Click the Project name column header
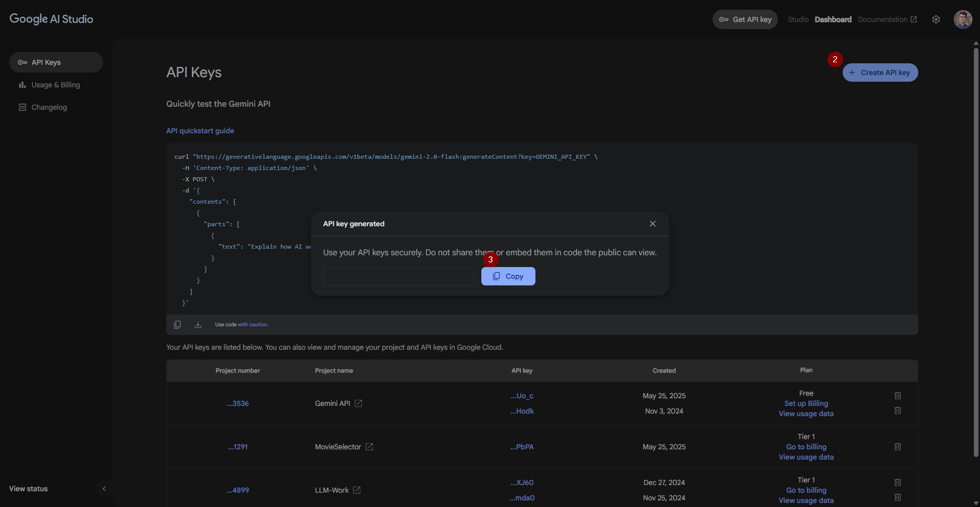 (334, 371)
